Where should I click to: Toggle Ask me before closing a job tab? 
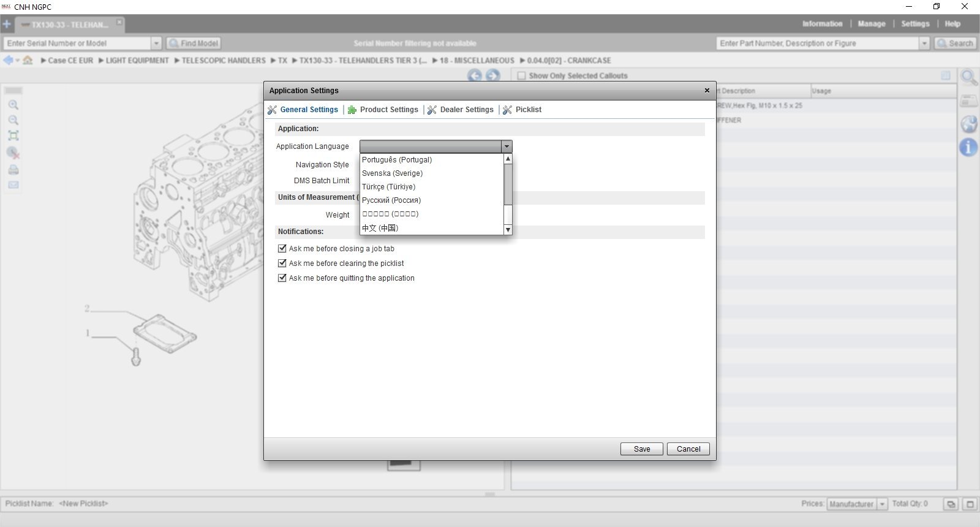[282, 248]
